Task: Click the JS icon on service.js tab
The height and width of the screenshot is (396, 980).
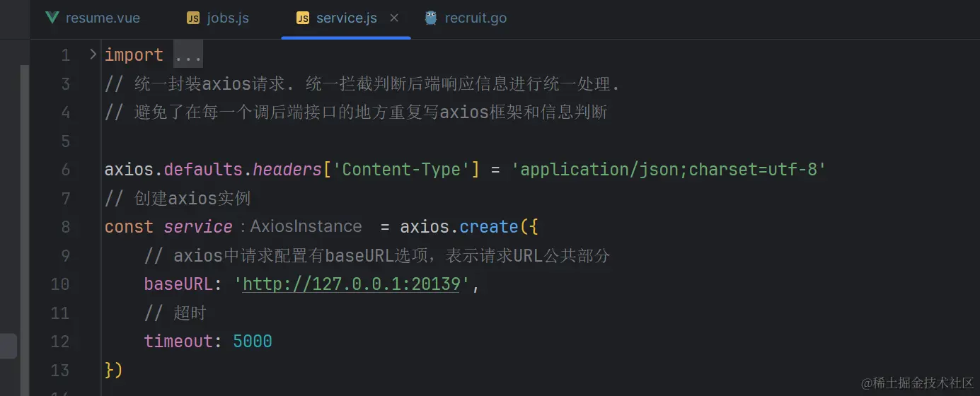Action: point(303,18)
